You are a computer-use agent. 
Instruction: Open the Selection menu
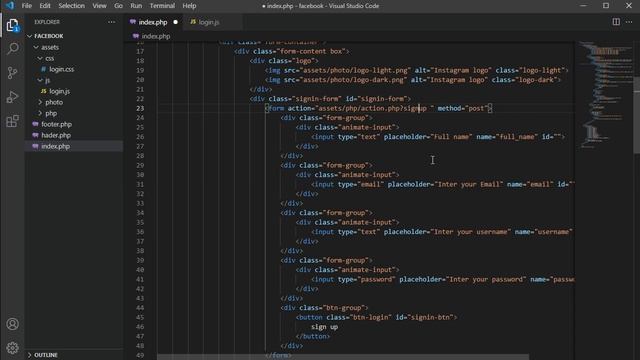coord(71,6)
